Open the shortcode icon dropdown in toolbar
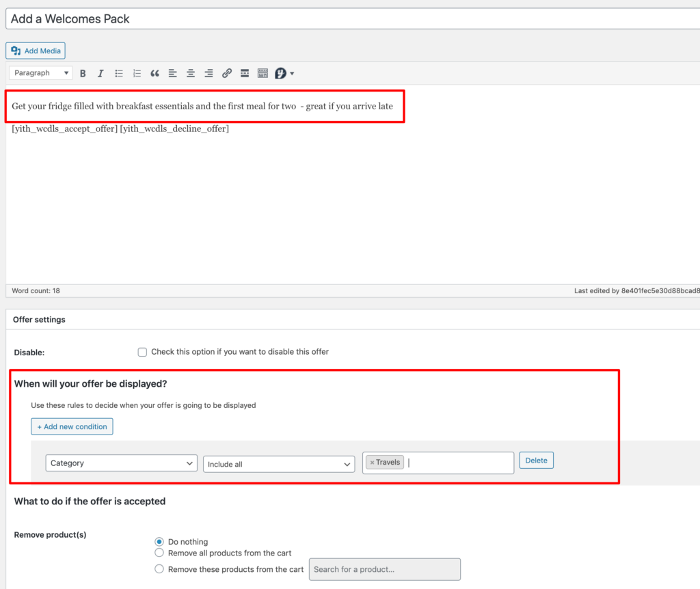This screenshot has width=700, height=589. 284,74
